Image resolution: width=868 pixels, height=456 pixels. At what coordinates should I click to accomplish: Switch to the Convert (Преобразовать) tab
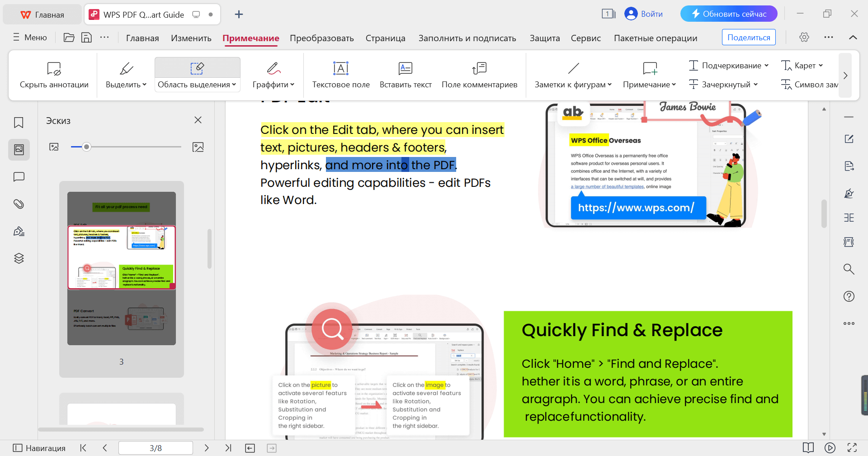coord(321,38)
